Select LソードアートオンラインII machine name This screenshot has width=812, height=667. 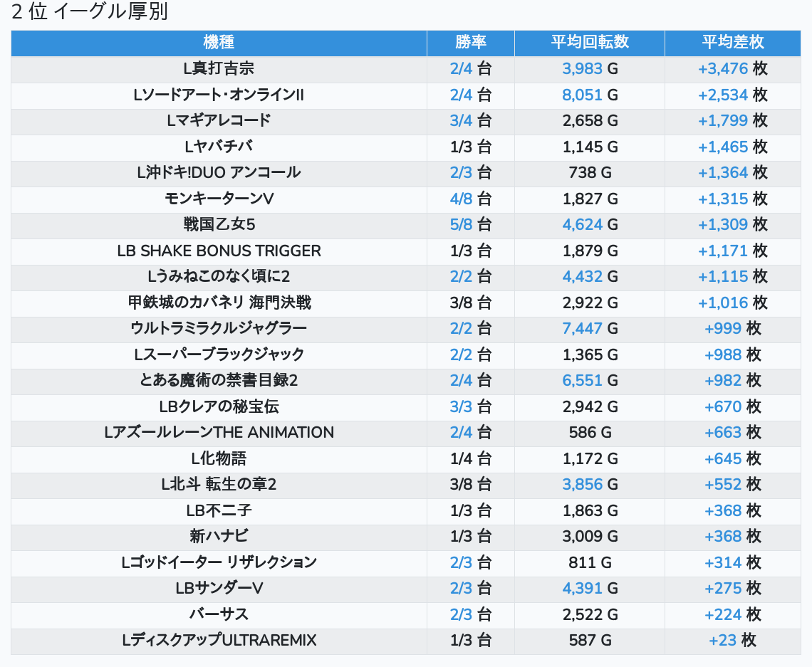pos(219,95)
